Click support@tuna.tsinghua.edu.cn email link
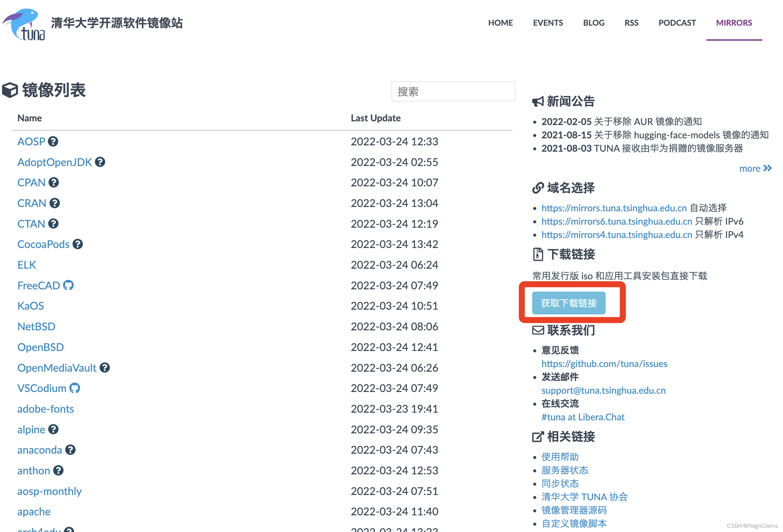The height and width of the screenshot is (532, 783). pos(603,390)
